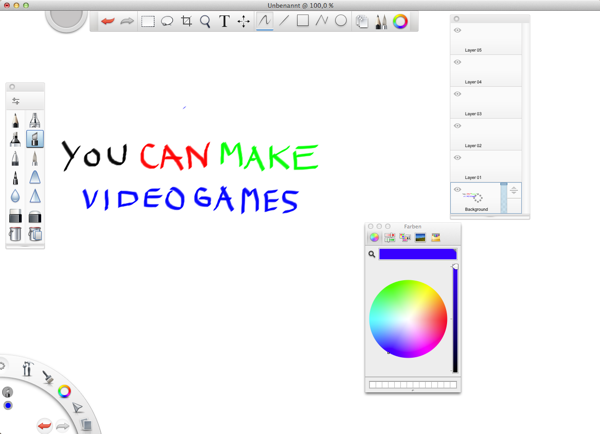
Task: Click the gray redo arrow in top toolbar
Action: 127,21
